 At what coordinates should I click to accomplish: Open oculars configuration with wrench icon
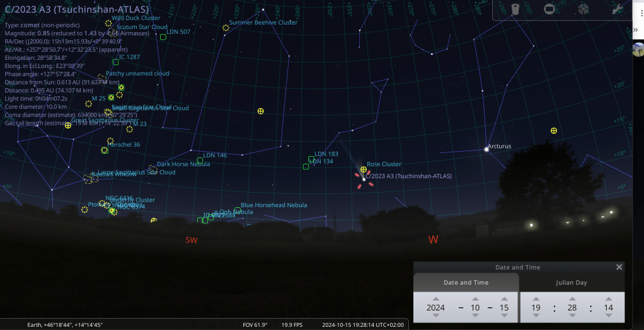(617, 9)
